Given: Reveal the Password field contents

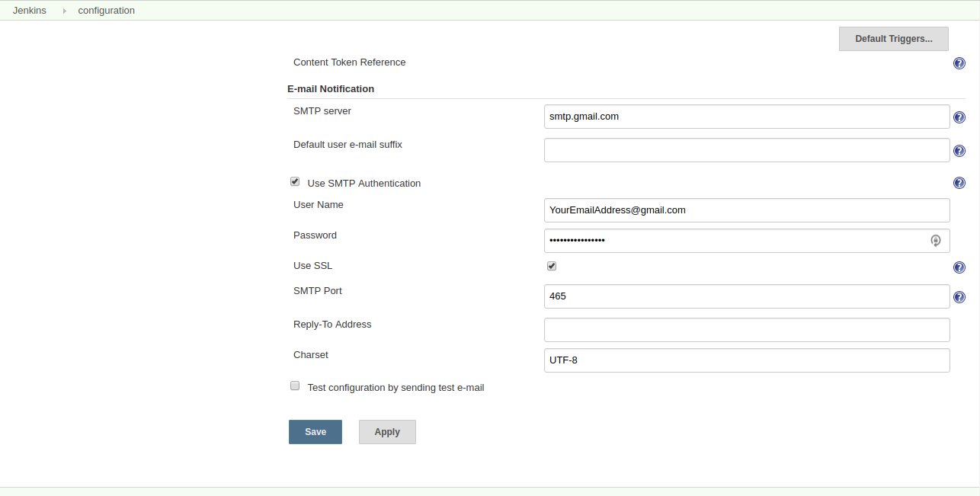Looking at the screenshot, I should click(x=936, y=241).
